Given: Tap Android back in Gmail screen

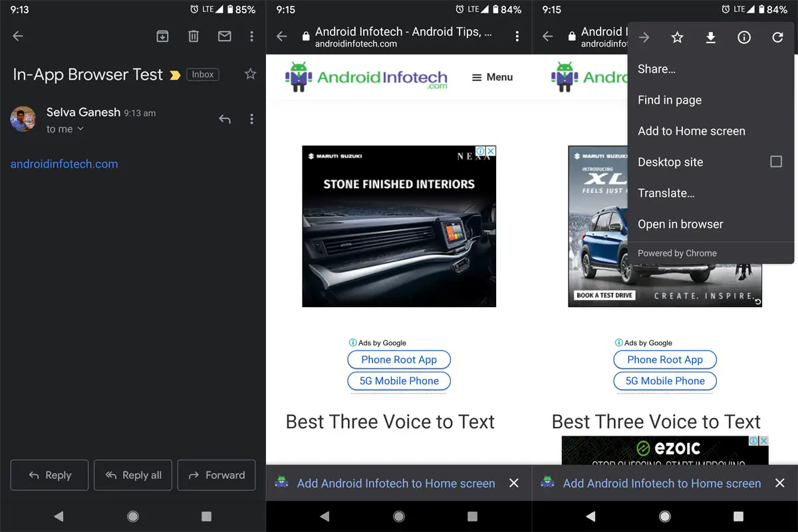Looking at the screenshot, I should point(59,516).
